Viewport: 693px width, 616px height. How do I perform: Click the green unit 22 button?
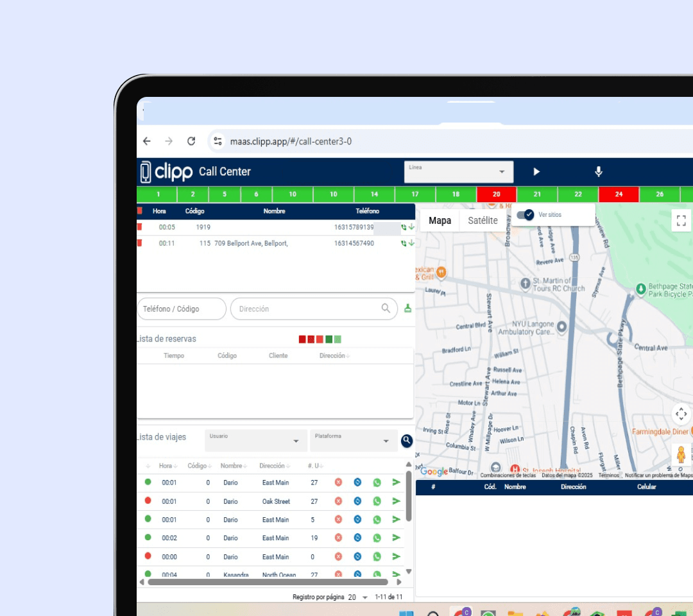click(x=578, y=194)
